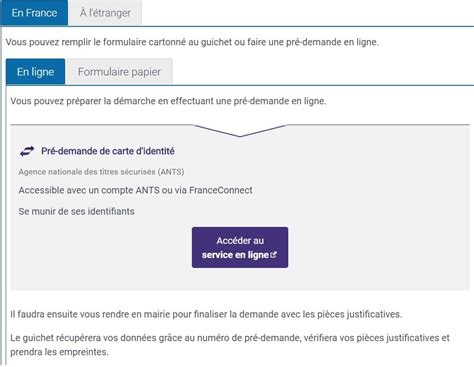Click the sentence about formulaire cartonné au guichet
The image size is (474, 367).
192,42
